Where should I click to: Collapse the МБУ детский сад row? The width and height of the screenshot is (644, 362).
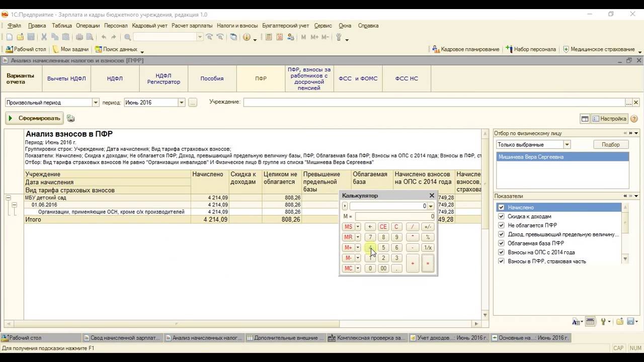(8, 198)
